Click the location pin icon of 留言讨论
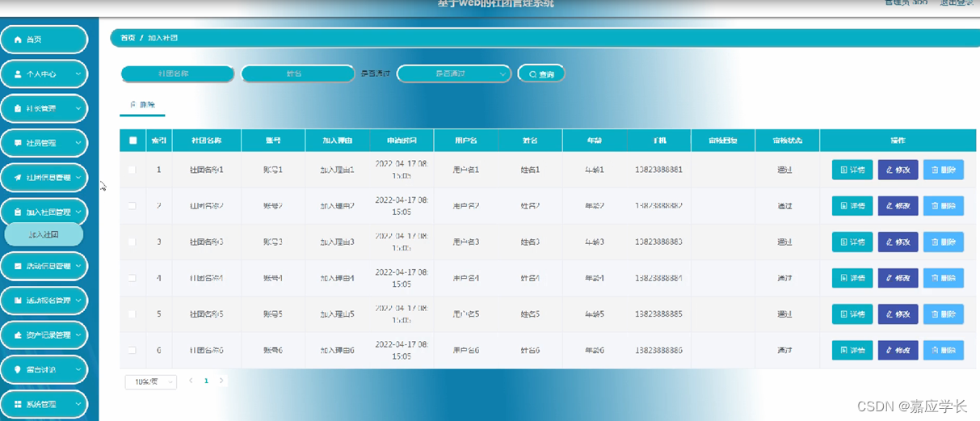The image size is (980, 421). pos(18,369)
